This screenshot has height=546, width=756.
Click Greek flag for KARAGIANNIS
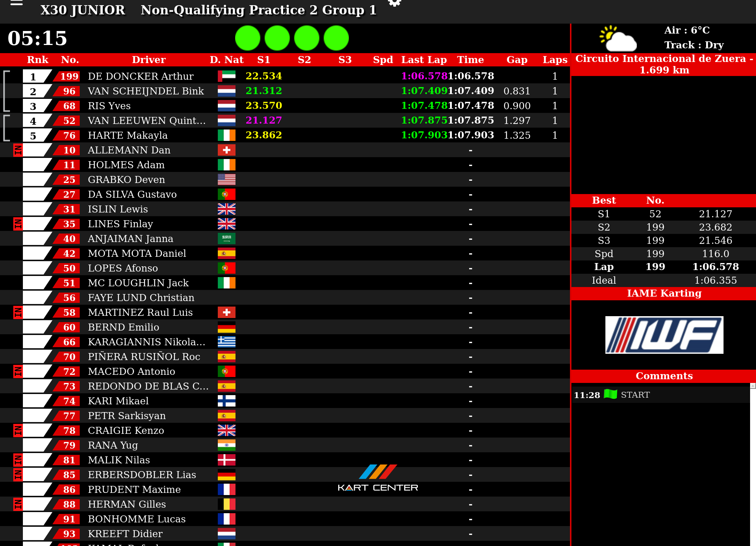(226, 342)
